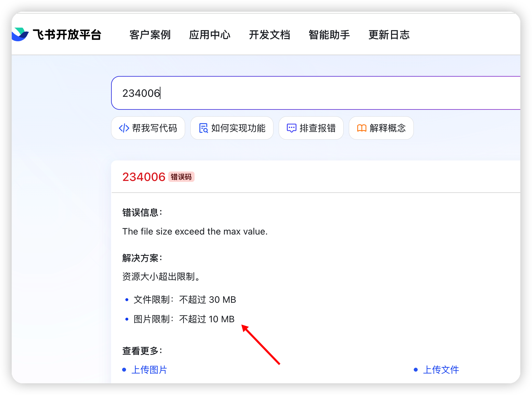Select the 错误信息 heading text
The image size is (532, 395).
pyautogui.click(x=142, y=212)
